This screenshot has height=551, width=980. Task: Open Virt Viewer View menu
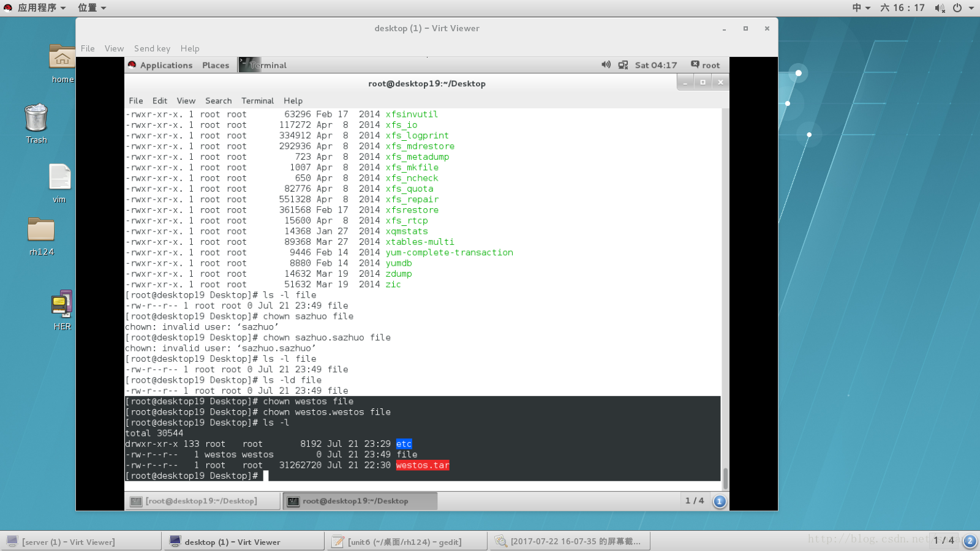tap(114, 48)
